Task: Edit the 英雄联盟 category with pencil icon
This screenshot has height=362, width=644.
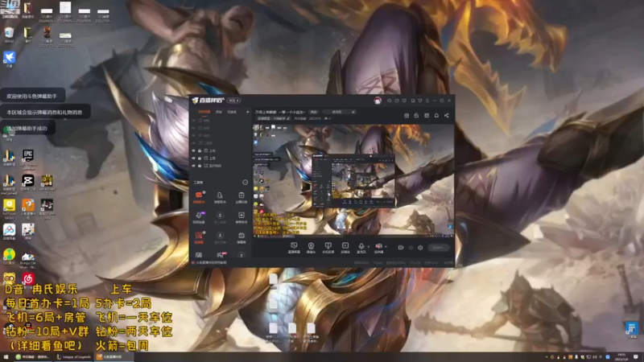Action: (x=288, y=118)
